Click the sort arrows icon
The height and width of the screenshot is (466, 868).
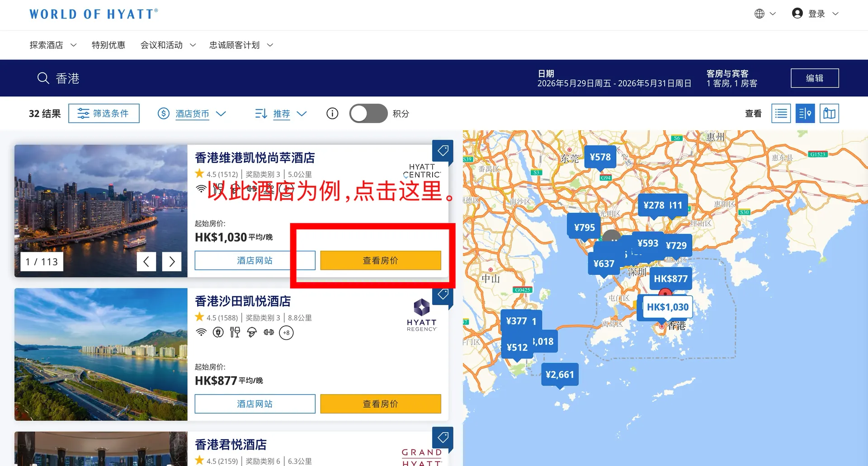click(x=261, y=113)
